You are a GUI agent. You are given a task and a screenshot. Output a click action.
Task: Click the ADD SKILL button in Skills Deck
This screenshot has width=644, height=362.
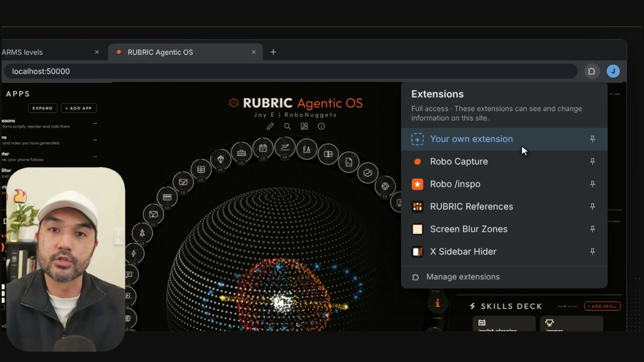602,306
